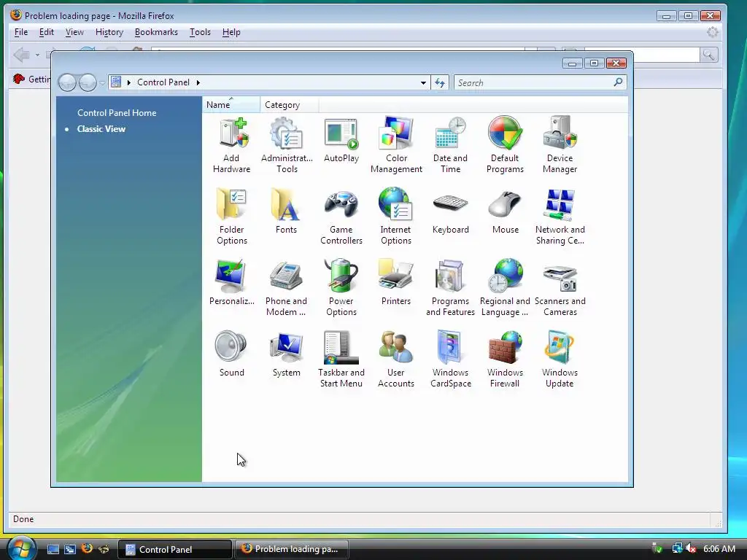Screen dimensions: 747x560
Task: Open Windows Update
Action: tap(560, 359)
